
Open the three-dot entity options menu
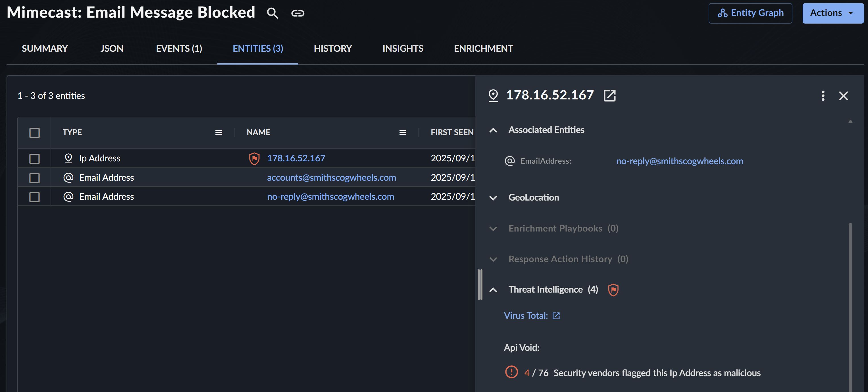(823, 96)
